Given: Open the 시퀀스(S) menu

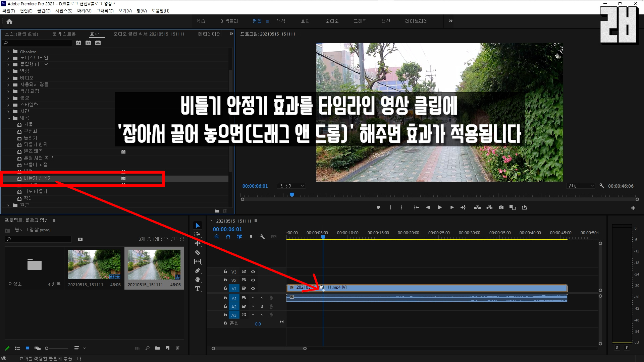Looking at the screenshot, I should [64, 11].
